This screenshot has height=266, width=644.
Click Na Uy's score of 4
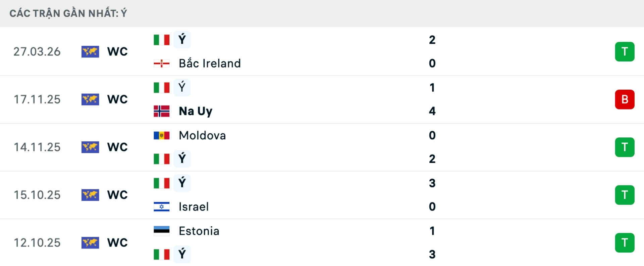tap(432, 111)
